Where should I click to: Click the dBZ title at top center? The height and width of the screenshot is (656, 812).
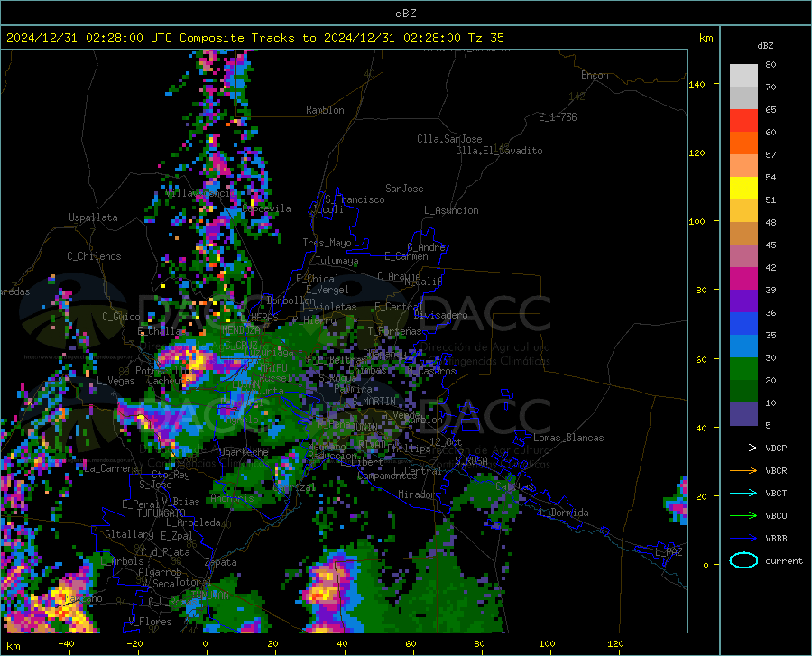pyautogui.click(x=405, y=14)
